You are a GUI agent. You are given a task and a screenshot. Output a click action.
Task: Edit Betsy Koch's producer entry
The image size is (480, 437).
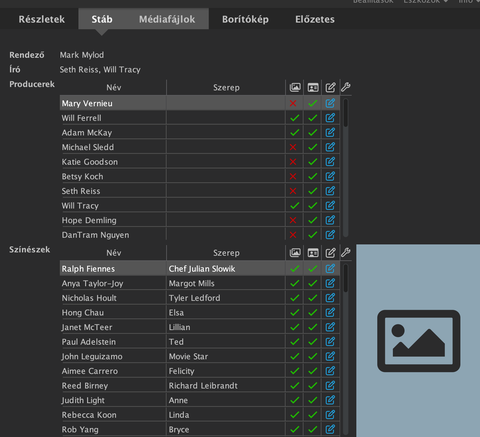point(330,176)
